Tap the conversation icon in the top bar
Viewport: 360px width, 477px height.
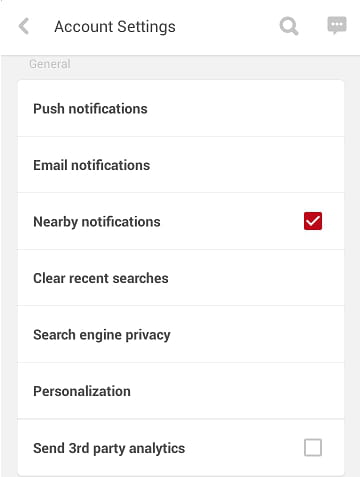tap(337, 25)
